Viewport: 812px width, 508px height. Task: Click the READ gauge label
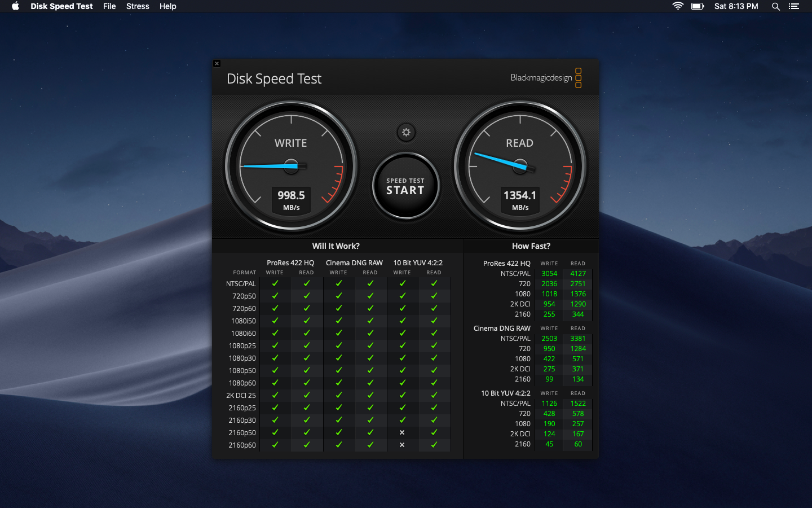[519, 143]
